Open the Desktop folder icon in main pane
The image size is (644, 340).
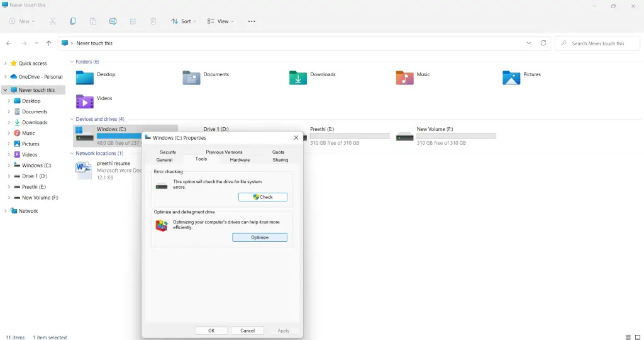pyautogui.click(x=85, y=77)
